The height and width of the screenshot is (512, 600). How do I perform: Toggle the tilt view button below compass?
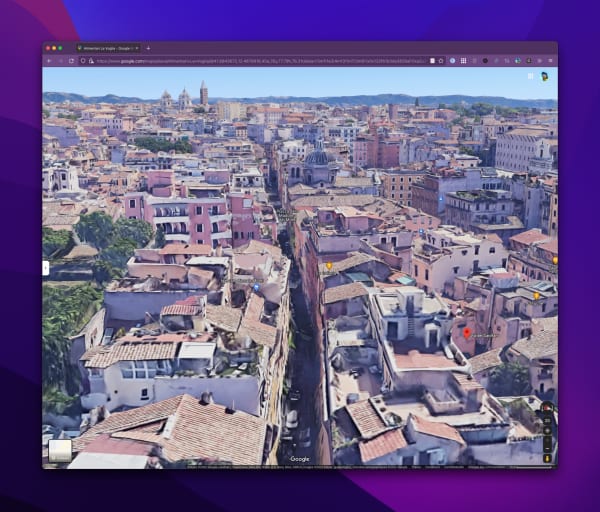tap(547, 421)
